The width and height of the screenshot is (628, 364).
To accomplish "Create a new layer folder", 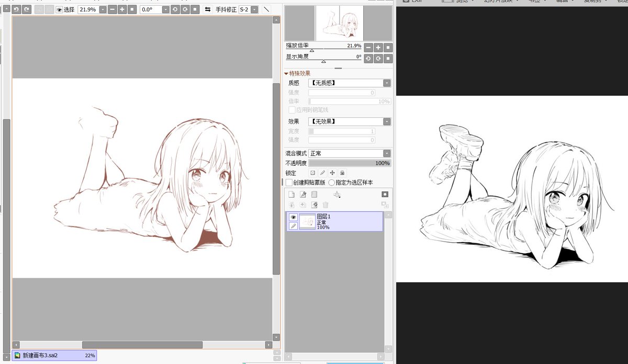I will click(x=314, y=195).
